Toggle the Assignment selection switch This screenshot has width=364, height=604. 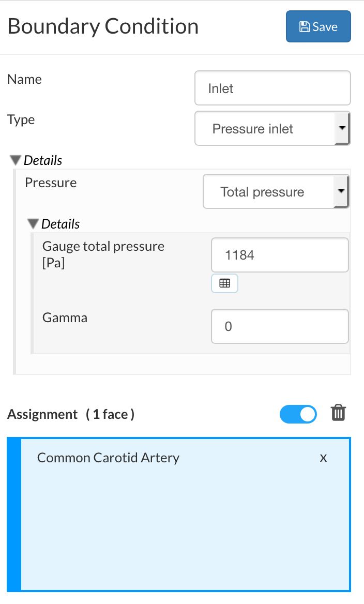(298, 414)
